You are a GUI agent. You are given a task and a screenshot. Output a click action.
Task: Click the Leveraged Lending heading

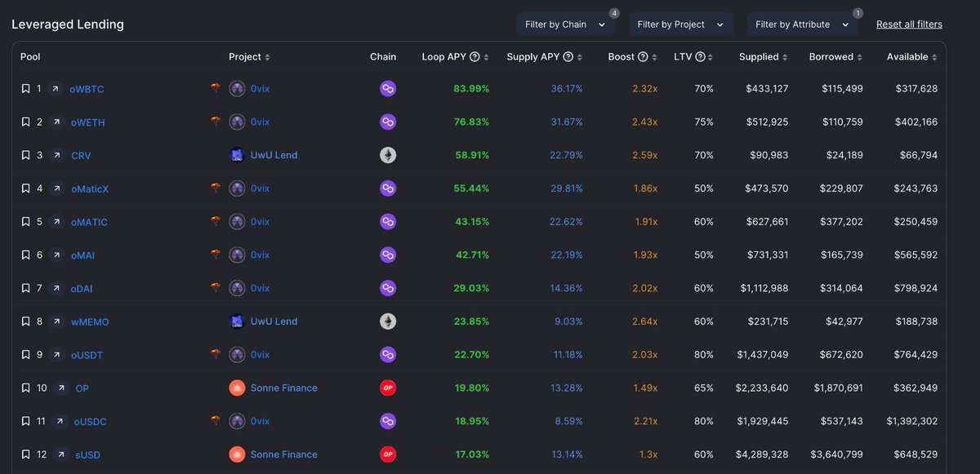coord(68,24)
